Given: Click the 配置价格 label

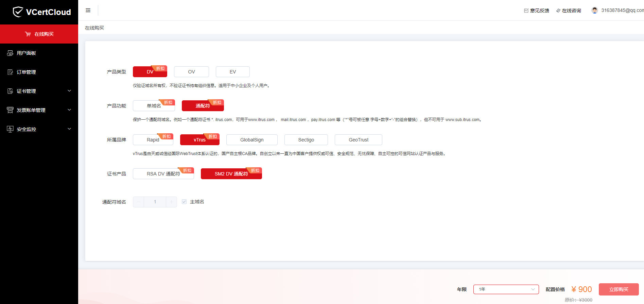Looking at the screenshot, I should (555, 289).
